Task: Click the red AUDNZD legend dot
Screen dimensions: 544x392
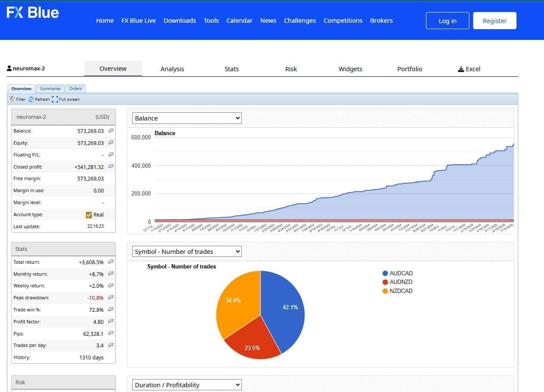Action: tap(385, 282)
